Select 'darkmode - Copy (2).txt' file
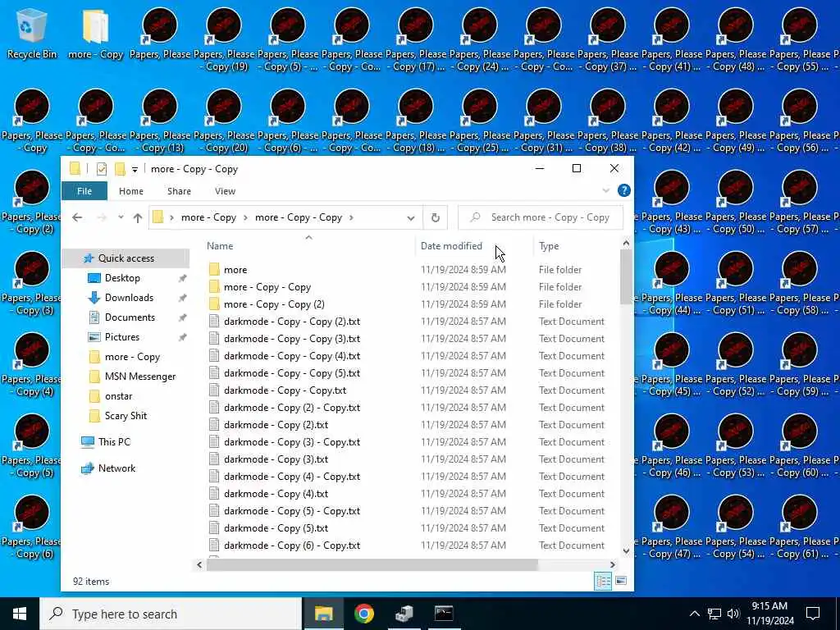 pyautogui.click(x=276, y=425)
